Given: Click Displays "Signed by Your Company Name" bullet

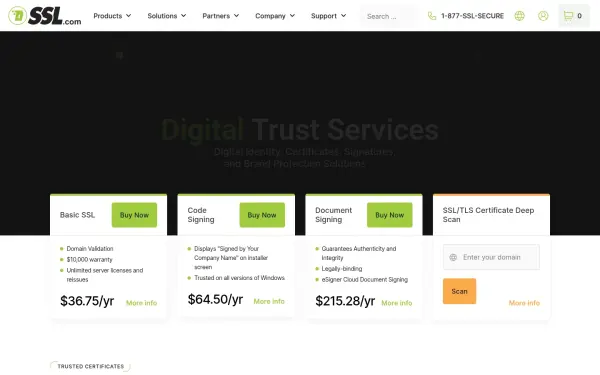Looking at the screenshot, I should click(x=231, y=258).
